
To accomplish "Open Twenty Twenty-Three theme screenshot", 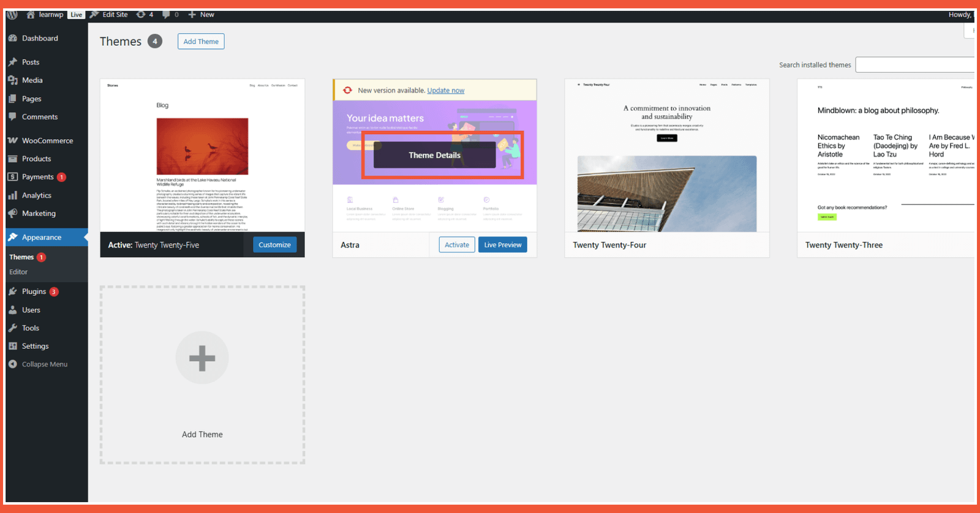I will (886, 155).
